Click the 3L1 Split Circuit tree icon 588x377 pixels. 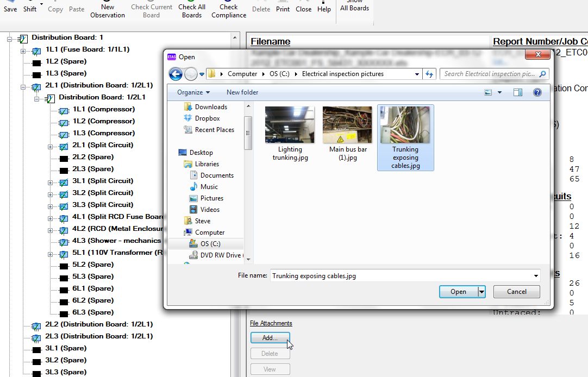[x=64, y=183]
